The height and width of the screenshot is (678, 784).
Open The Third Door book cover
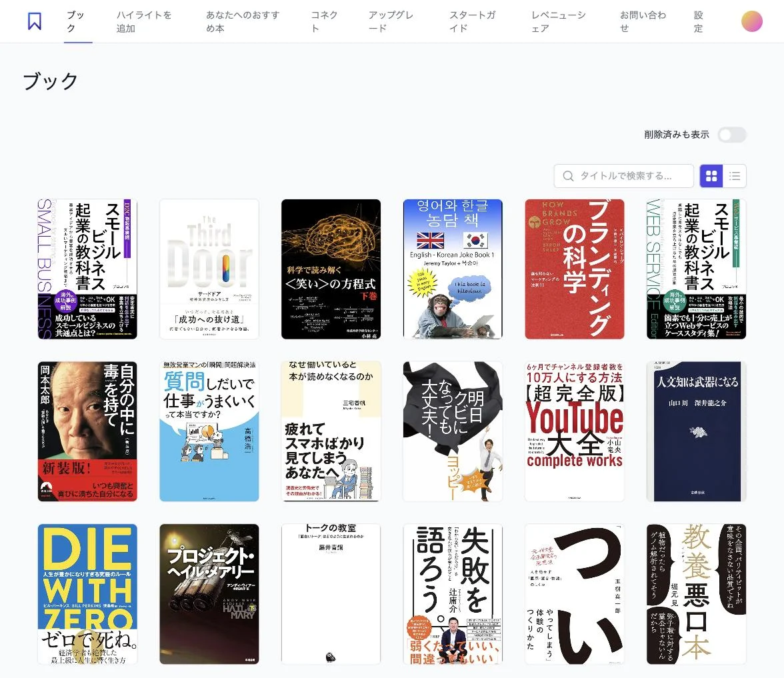point(209,269)
